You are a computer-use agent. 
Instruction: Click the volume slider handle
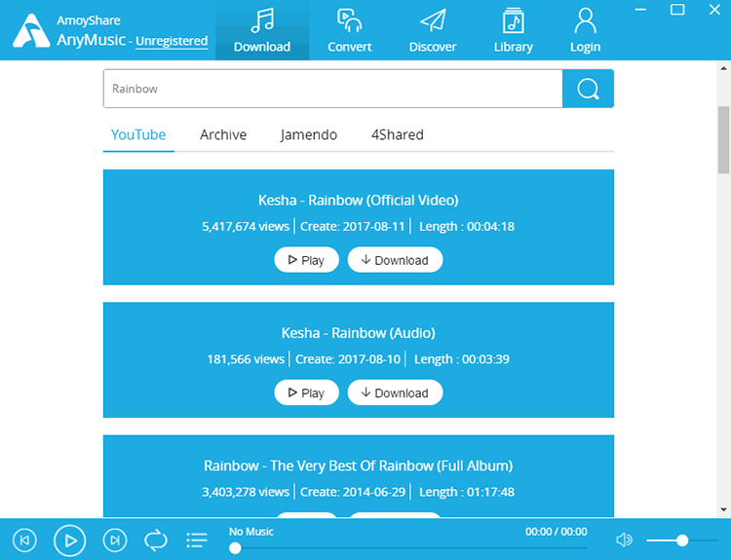[682, 540]
